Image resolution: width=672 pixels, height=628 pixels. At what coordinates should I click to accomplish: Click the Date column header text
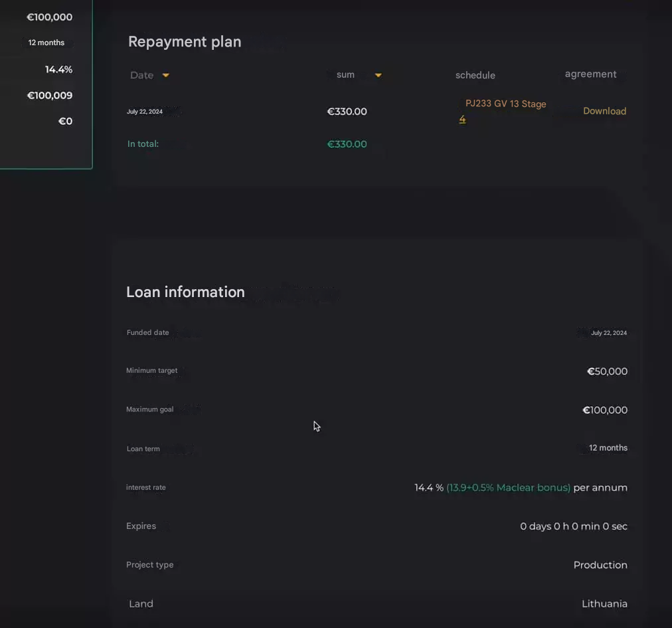pyautogui.click(x=141, y=75)
